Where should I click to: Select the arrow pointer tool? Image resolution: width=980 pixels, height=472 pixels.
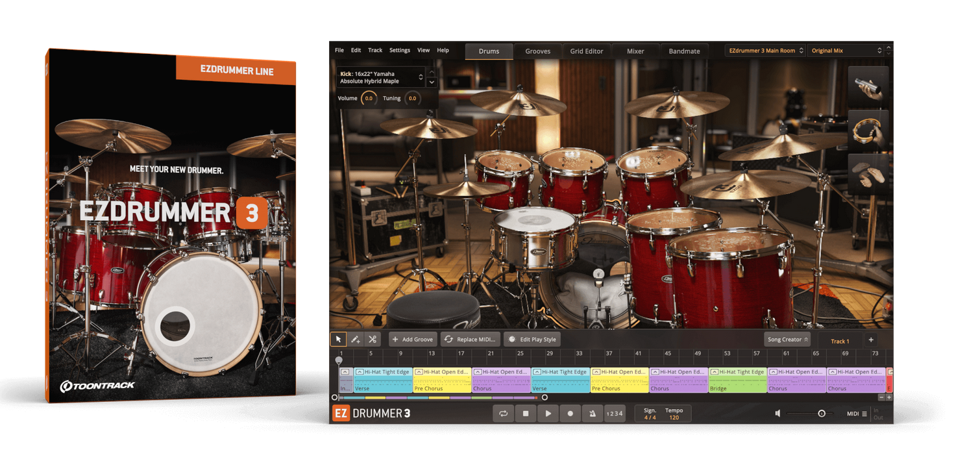[x=338, y=339]
